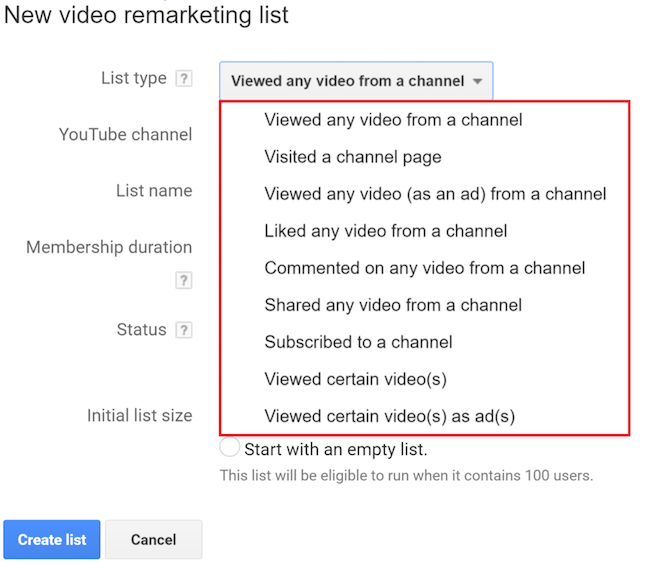Open the List type dropdown
The height and width of the screenshot is (564, 650).
point(356,81)
